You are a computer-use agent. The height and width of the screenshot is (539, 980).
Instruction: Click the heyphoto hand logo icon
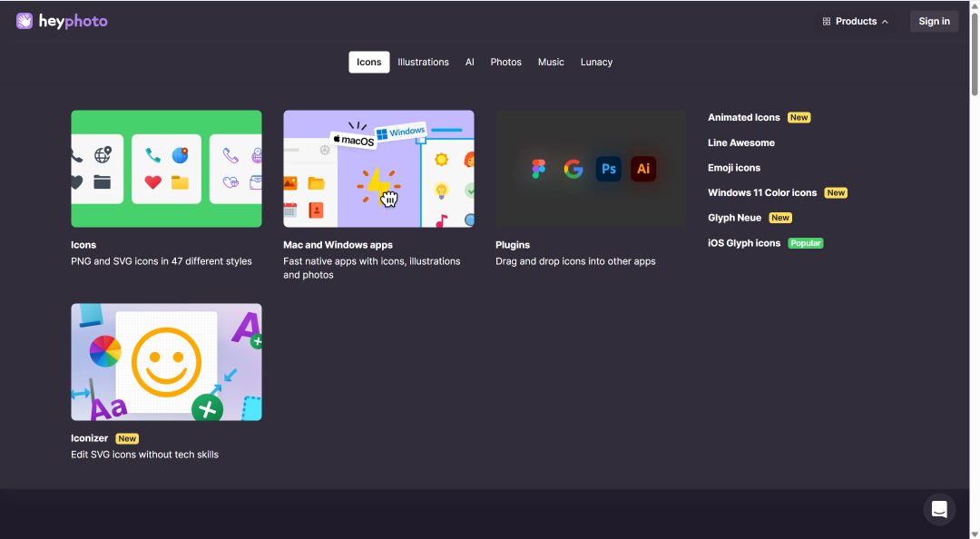pyautogui.click(x=24, y=21)
